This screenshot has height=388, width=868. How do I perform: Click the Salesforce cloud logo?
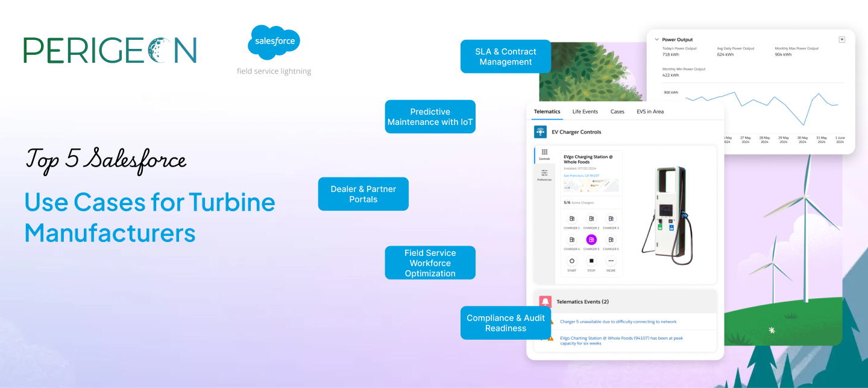point(274,42)
